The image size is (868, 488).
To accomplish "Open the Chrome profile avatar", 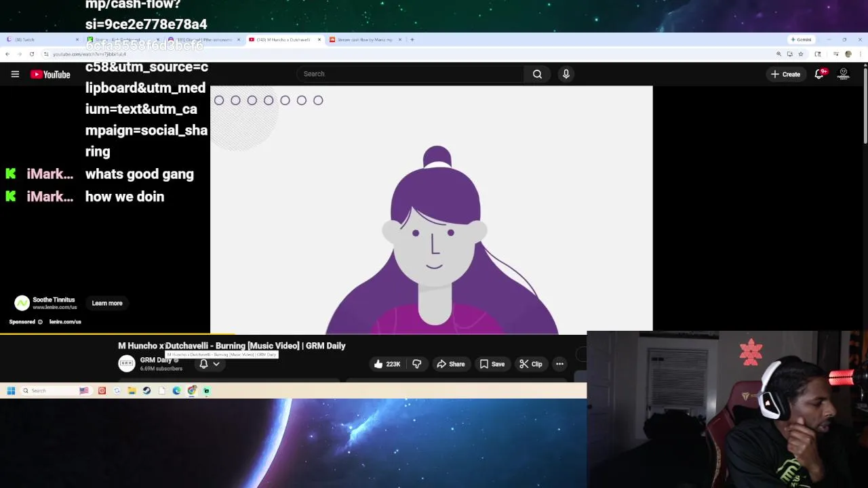I will point(848,54).
